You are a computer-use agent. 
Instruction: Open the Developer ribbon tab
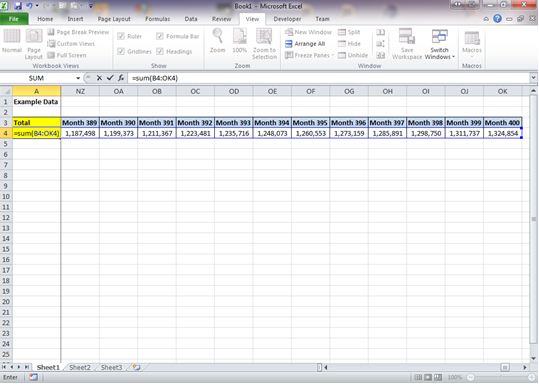click(287, 19)
